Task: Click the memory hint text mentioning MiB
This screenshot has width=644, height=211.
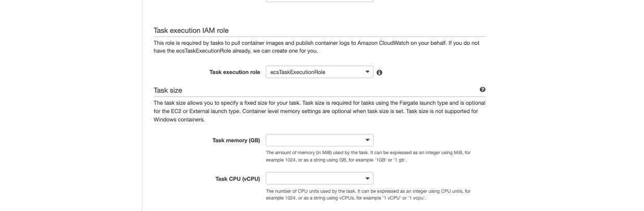Action: coord(369,156)
